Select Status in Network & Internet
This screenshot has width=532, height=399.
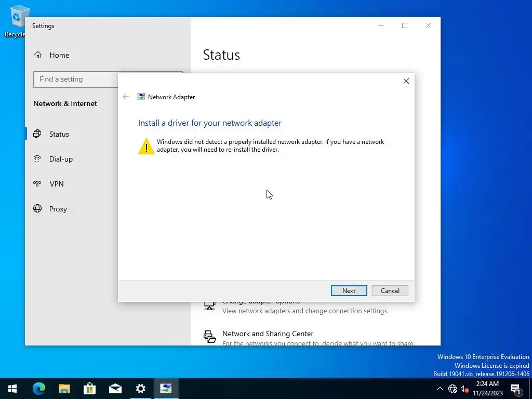[59, 134]
